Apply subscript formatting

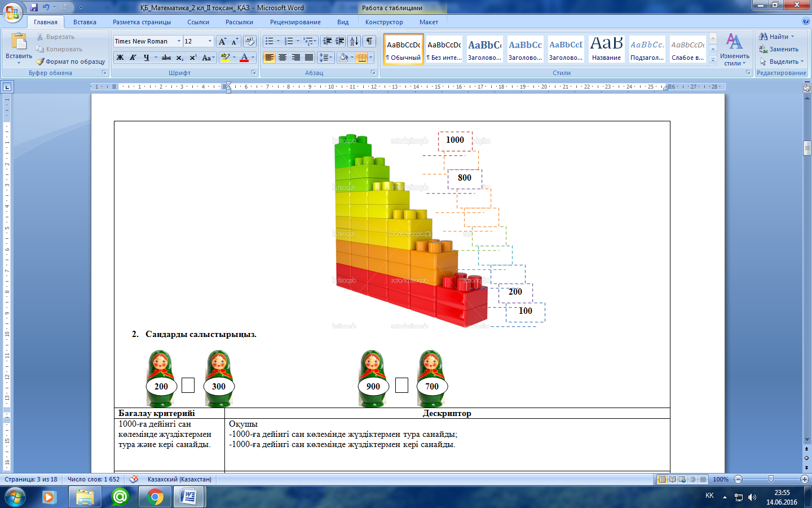(180, 58)
